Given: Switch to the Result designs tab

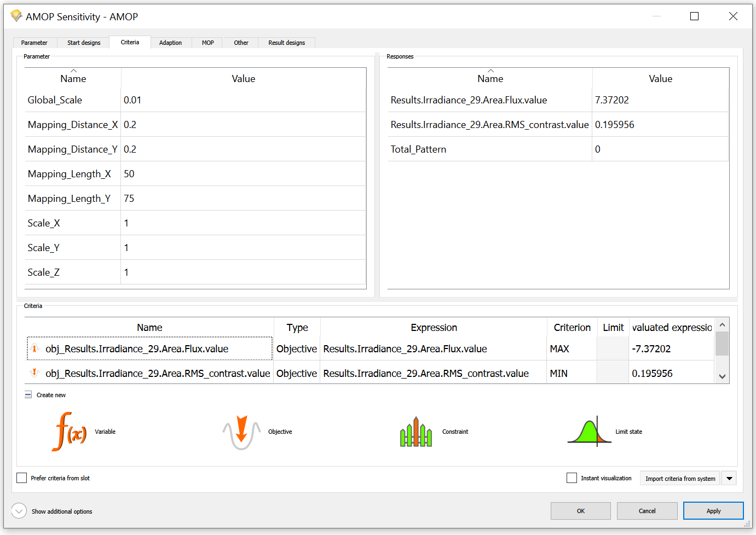Looking at the screenshot, I should coord(287,43).
